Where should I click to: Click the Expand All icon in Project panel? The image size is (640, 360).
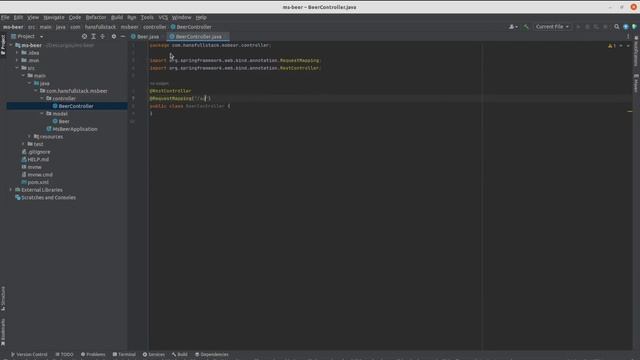point(93,36)
